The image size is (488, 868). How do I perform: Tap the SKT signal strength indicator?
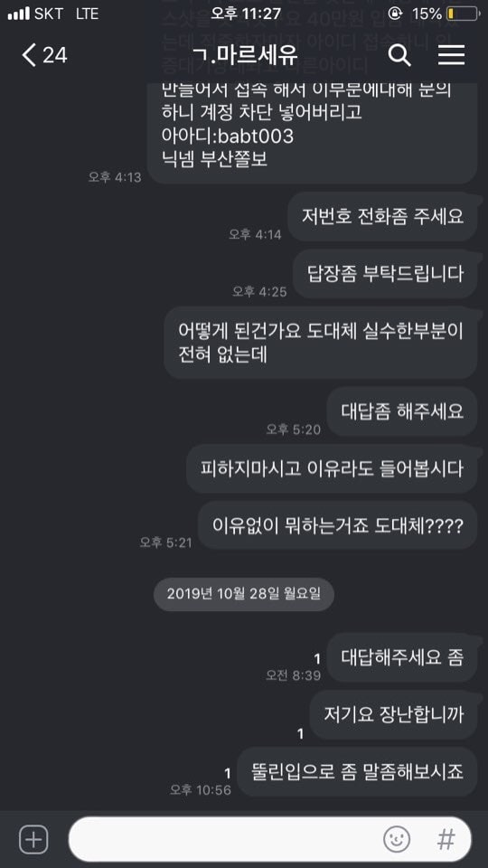19,14
